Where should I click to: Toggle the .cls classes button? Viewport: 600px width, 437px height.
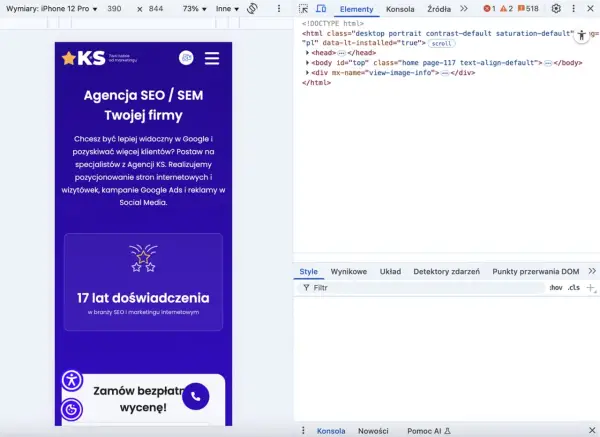(x=574, y=288)
